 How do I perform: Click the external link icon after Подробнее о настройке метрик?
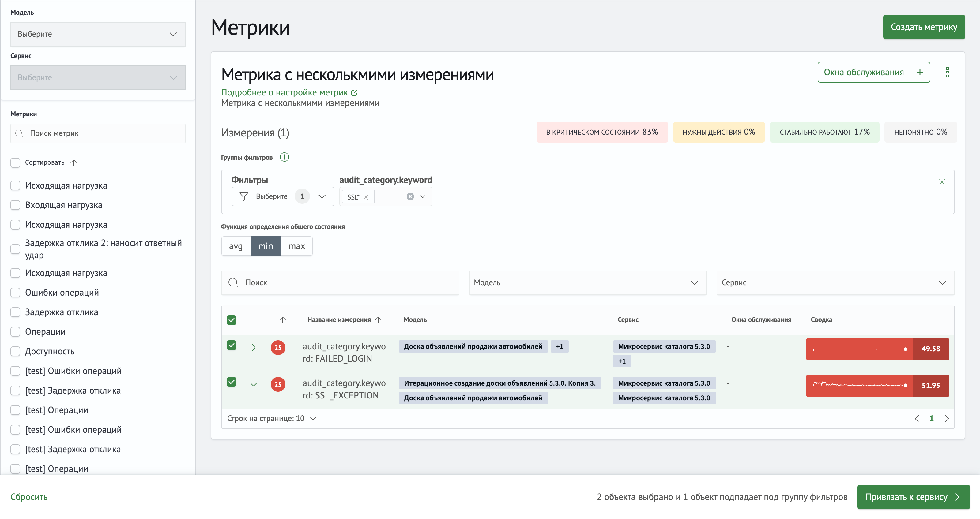click(354, 92)
